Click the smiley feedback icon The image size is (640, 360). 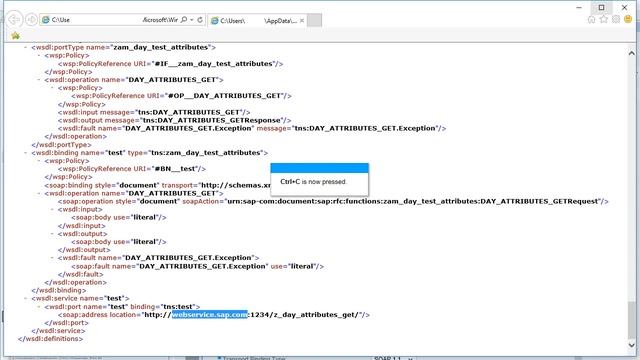628,19
